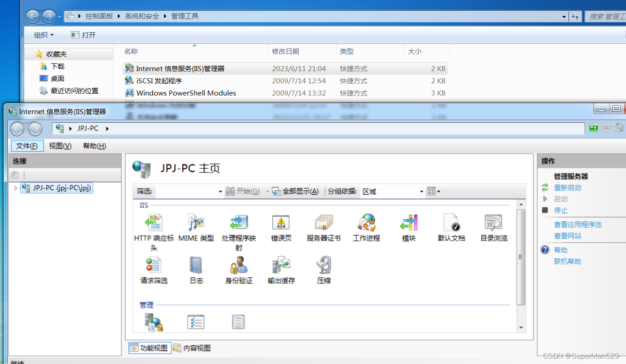Click the 开始(G) filter button
Viewport: 626px width, 364px height.
tap(243, 192)
